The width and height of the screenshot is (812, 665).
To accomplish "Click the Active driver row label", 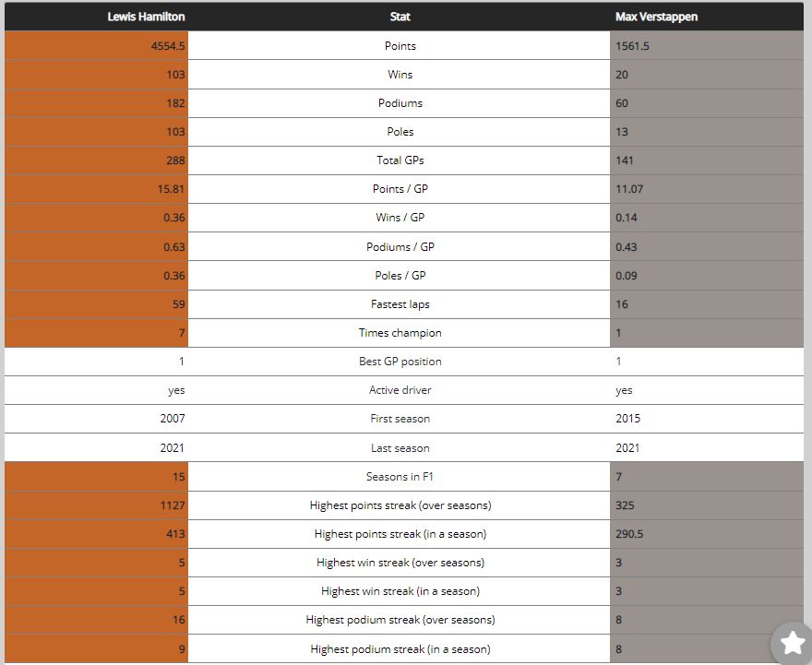I will pyautogui.click(x=400, y=390).
